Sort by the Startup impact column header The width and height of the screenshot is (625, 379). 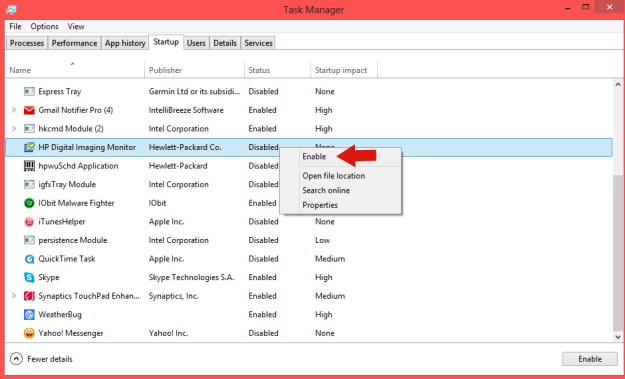click(x=344, y=70)
